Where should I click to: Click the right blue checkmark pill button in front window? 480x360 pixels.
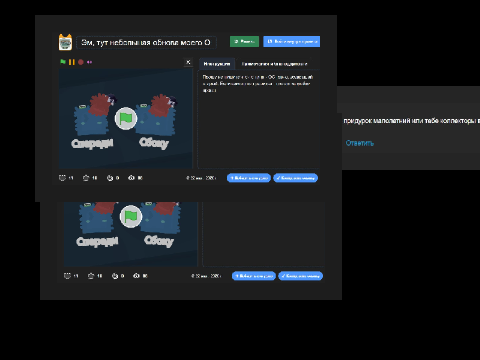pos(296,178)
